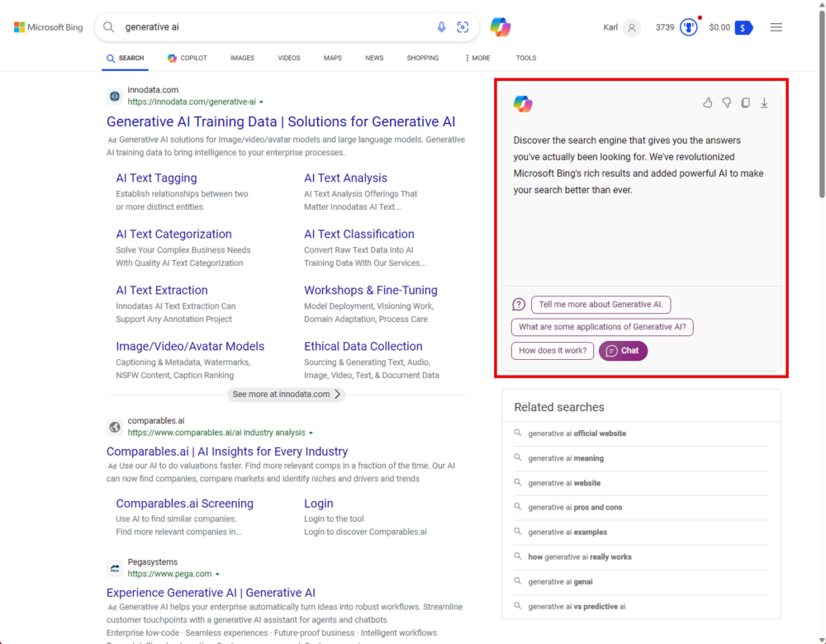Open 'Generative AI Training Data' result
Image resolution: width=826 pixels, height=644 pixels.
[281, 121]
